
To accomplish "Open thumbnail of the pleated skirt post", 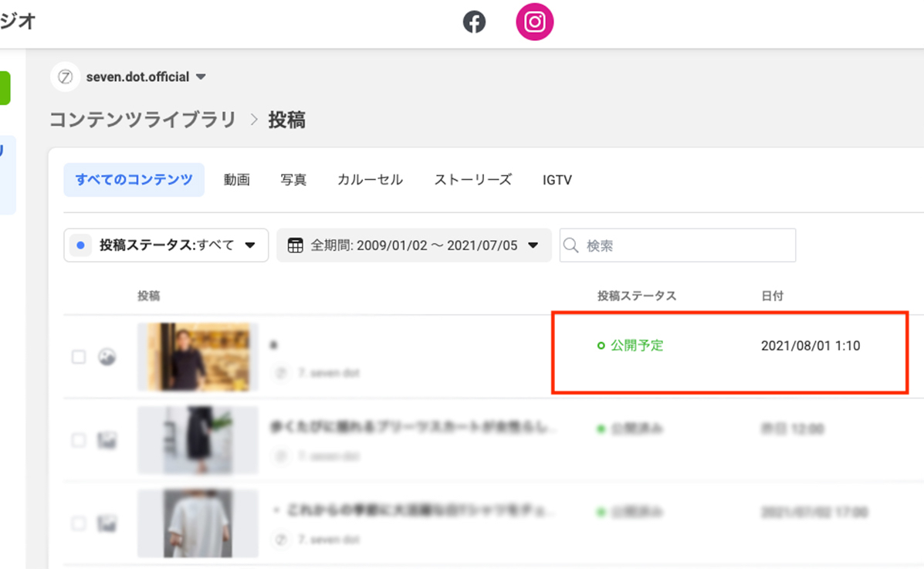I will pyautogui.click(x=198, y=440).
